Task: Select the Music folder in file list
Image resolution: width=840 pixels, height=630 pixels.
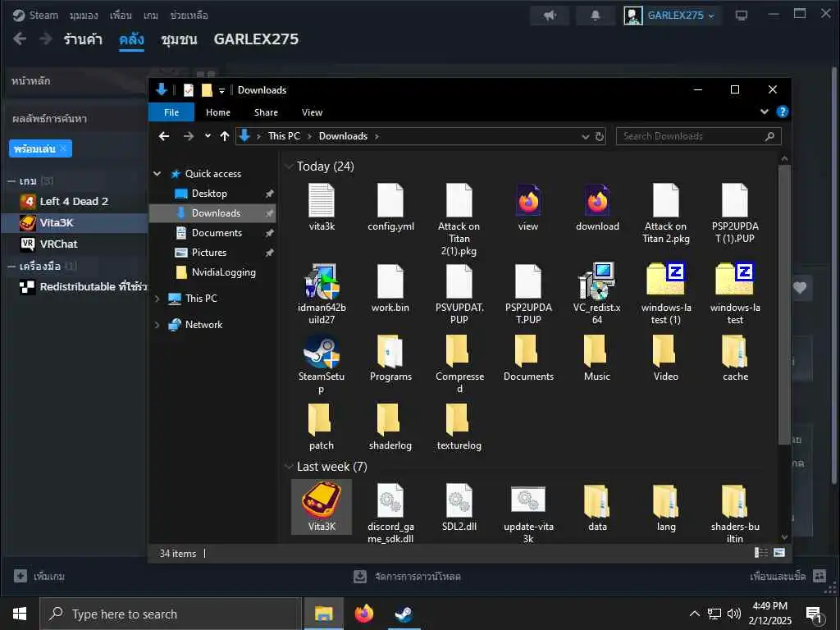Action: click(x=597, y=358)
